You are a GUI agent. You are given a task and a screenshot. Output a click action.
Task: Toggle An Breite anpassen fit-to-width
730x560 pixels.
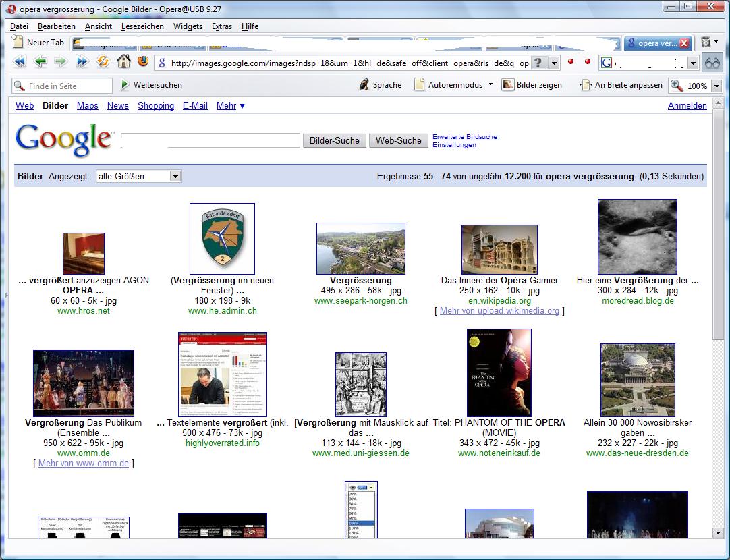pyautogui.click(x=621, y=85)
